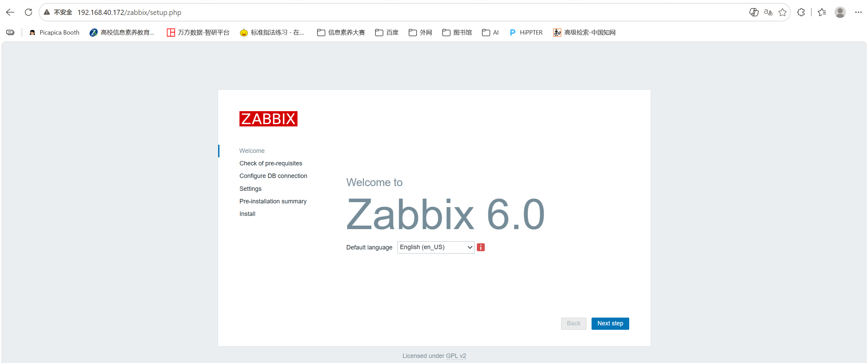Click the translate page icon
The height and width of the screenshot is (363, 868).
coord(768,13)
